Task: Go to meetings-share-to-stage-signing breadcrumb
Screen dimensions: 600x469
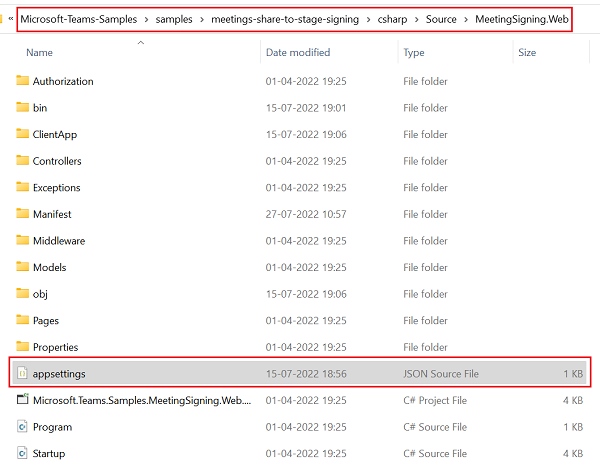Action: point(285,19)
